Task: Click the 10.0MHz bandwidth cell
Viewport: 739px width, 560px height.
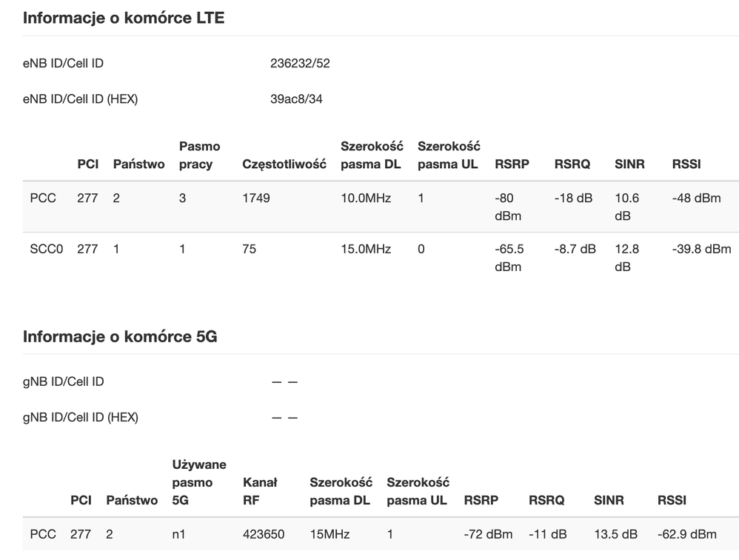Action: tap(366, 199)
